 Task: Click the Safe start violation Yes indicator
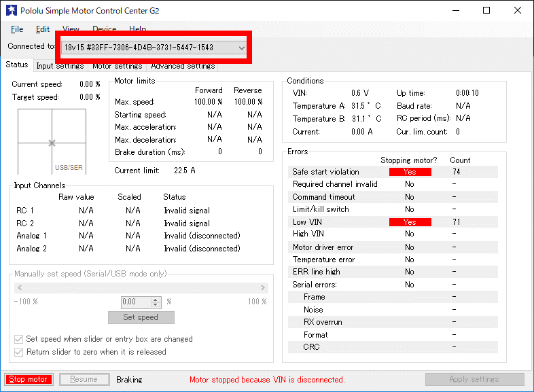tap(410, 172)
